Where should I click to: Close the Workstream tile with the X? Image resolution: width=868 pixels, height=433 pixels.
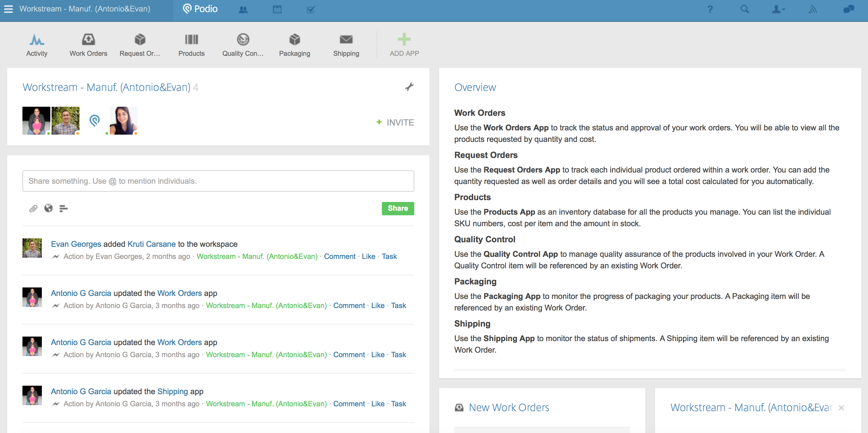[x=841, y=408]
